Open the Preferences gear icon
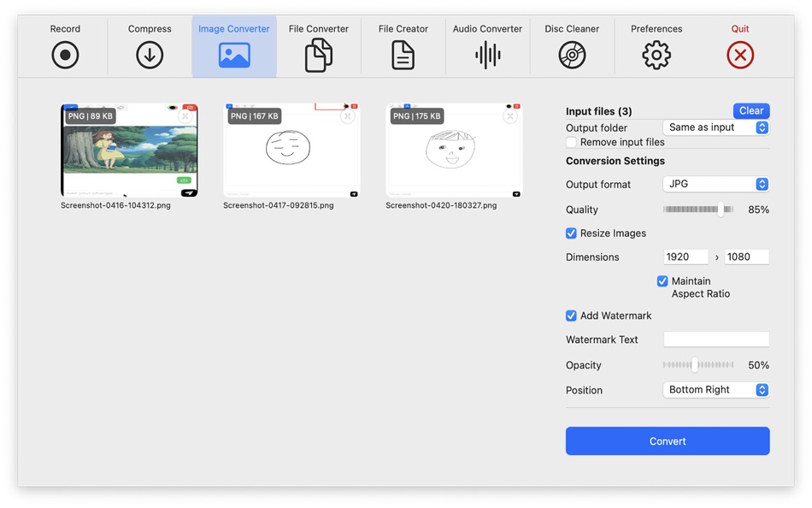 click(656, 55)
